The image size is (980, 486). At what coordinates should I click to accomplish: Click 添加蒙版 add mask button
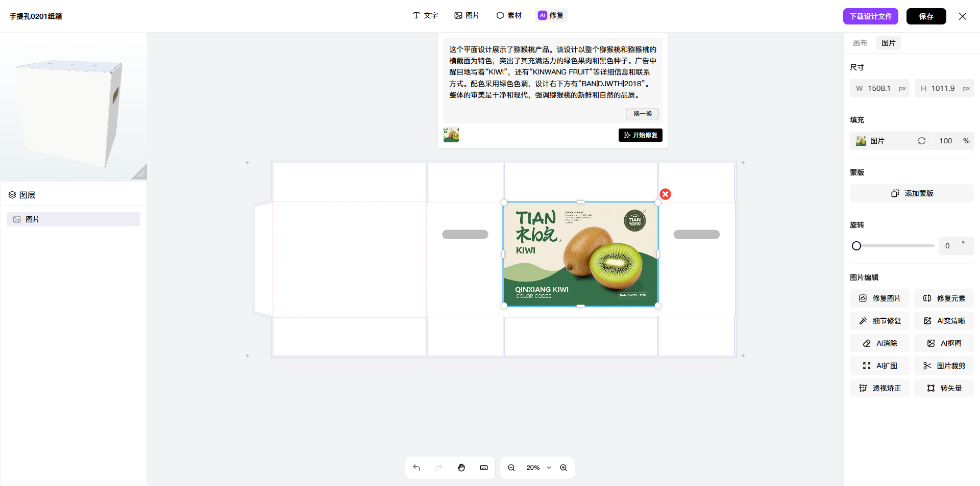[x=912, y=193]
